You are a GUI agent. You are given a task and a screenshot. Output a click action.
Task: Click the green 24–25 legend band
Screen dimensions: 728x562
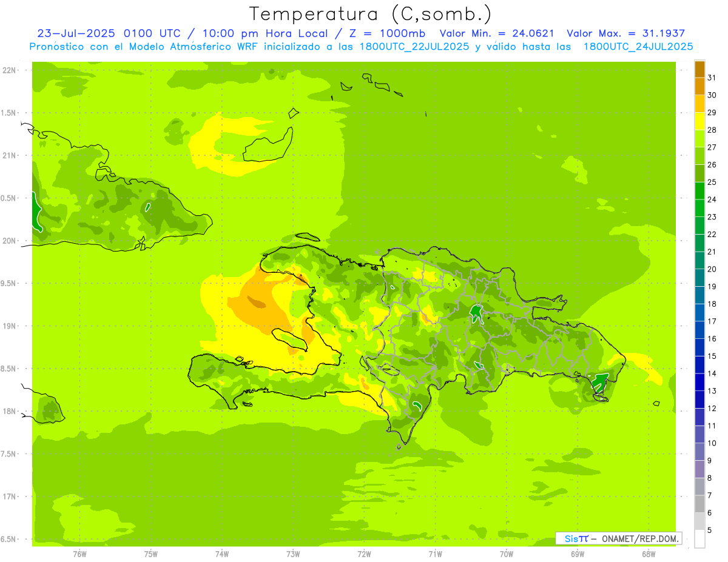pos(699,191)
